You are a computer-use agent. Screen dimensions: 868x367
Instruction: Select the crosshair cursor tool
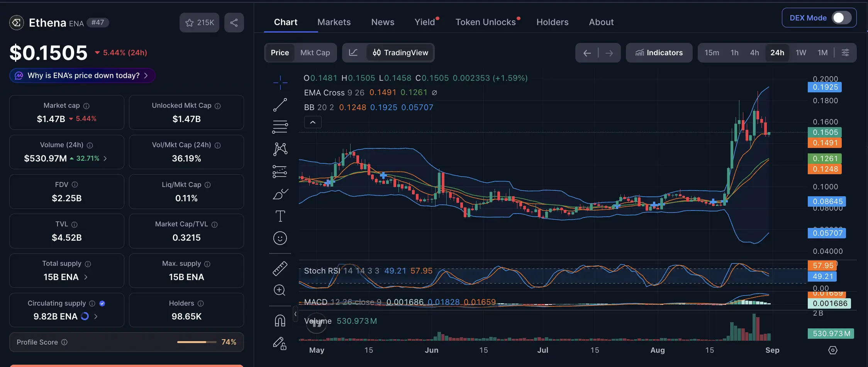point(280,82)
